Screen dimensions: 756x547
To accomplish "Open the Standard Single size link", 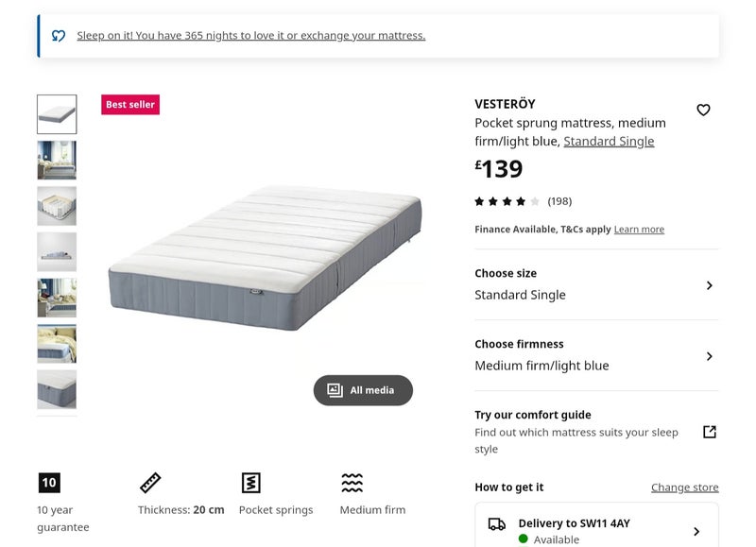I will pos(609,142).
